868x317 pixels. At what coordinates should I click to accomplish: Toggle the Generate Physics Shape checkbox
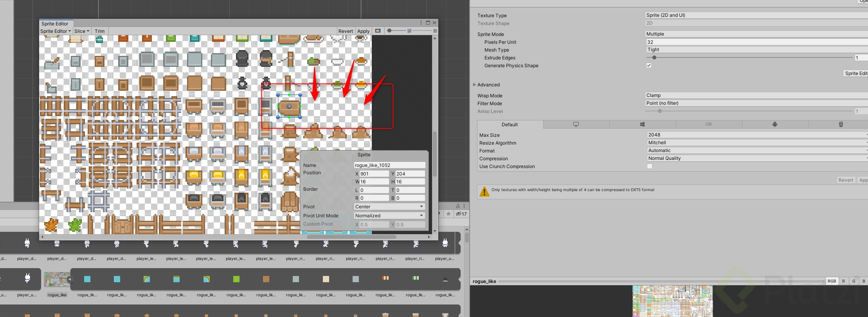(x=649, y=65)
